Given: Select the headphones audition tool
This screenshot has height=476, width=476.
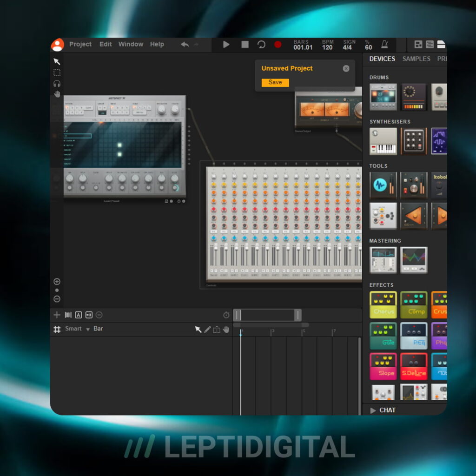Looking at the screenshot, I should pyautogui.click(x=57, y=84).
